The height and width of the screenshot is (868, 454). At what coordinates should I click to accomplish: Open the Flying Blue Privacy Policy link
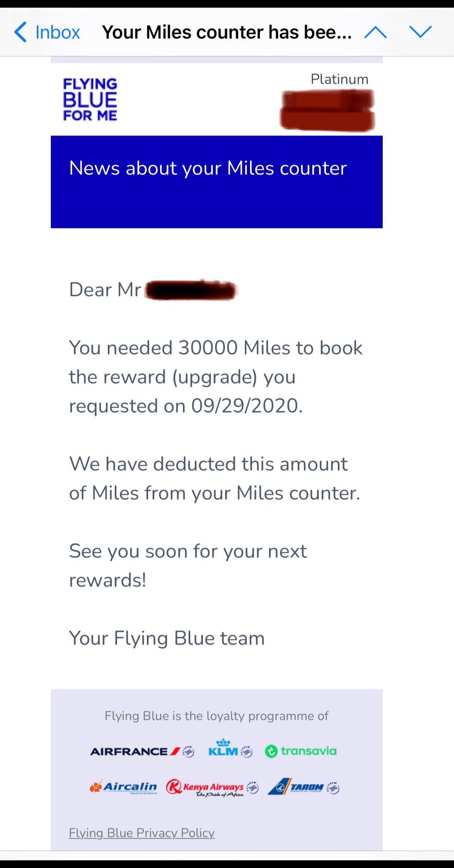(142, 833)
